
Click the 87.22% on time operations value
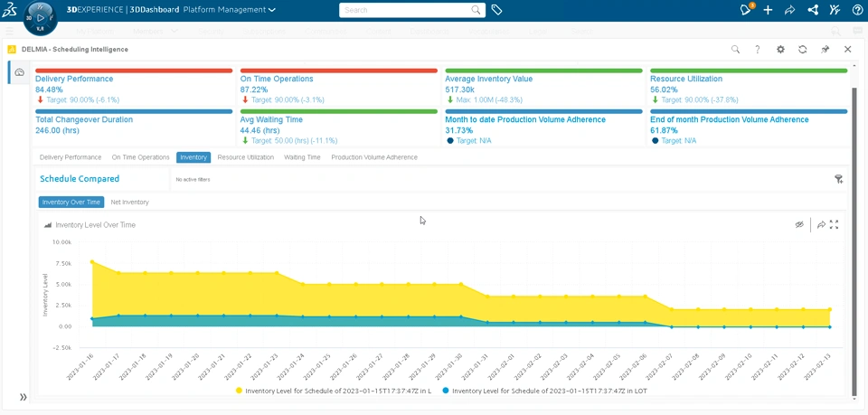tap(254, 90)
